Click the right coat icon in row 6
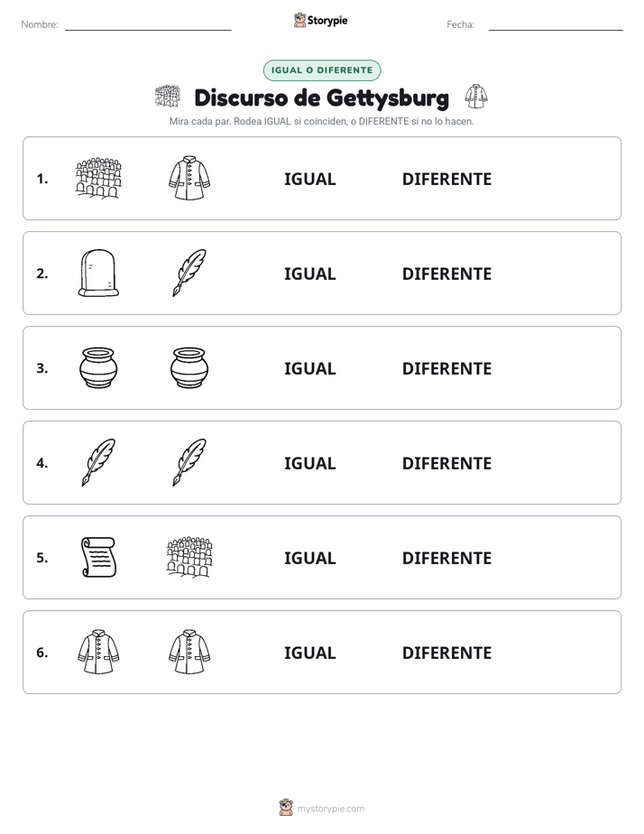The height and width of the screenshot is (834, 644). point(189,652)
